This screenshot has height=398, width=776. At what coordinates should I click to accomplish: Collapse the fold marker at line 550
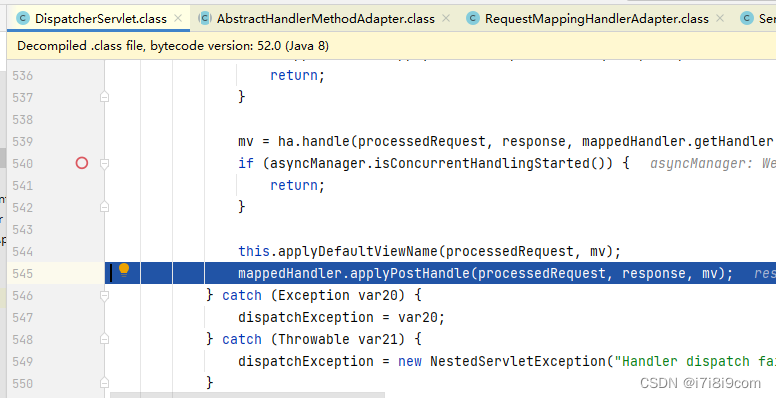104,383
